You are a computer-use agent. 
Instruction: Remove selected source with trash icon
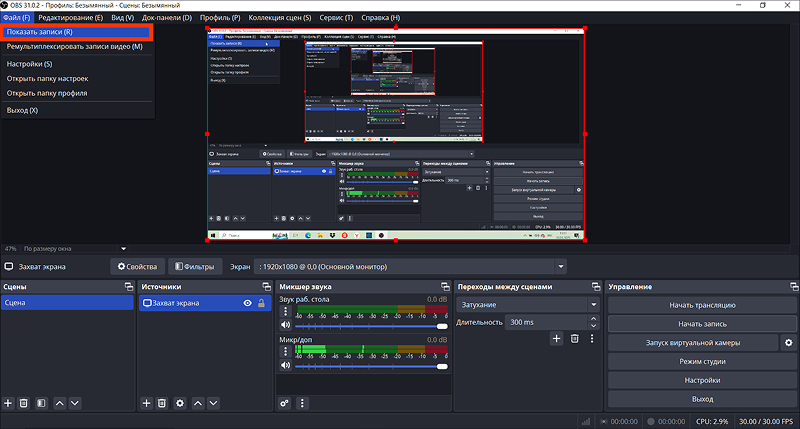162,403
